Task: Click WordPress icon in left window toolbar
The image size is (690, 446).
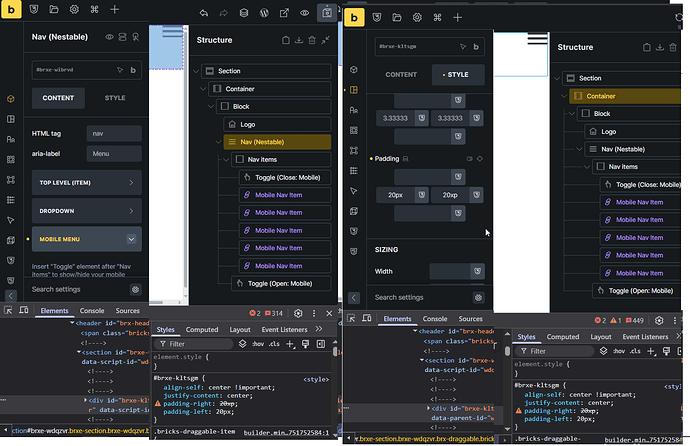Action: [264, 13]
